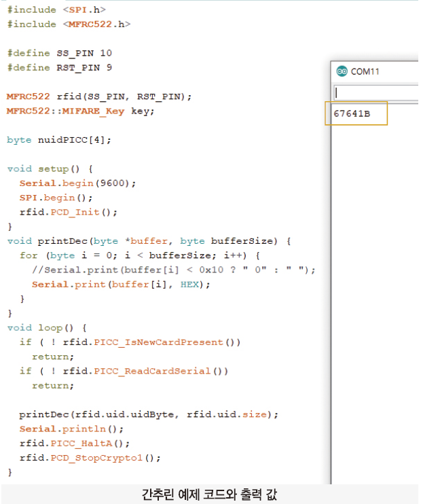Click the rfid.PCD_Init() line
This screenshot has height=504, width=421.
(69, 213)
